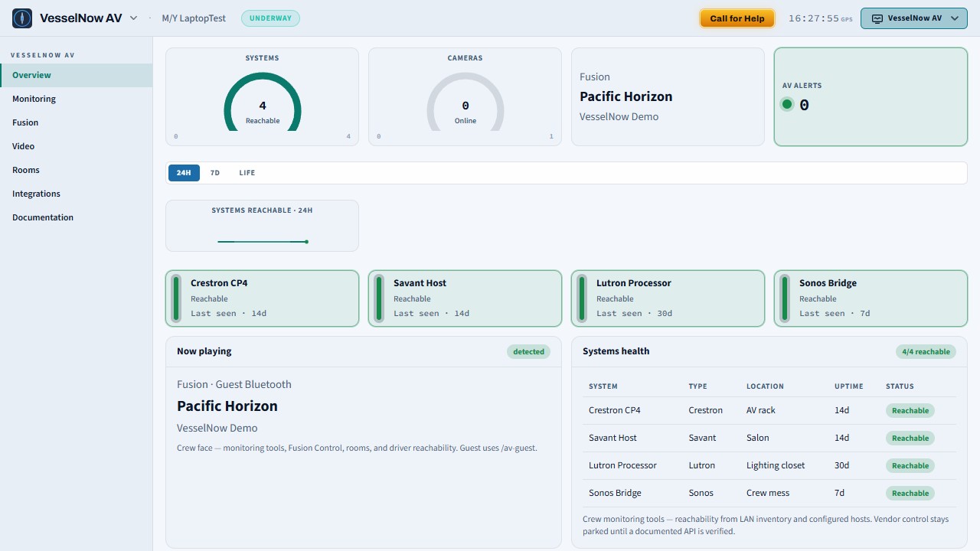Click the Call for Help button

pyautogui.click(x=737, y=18)
